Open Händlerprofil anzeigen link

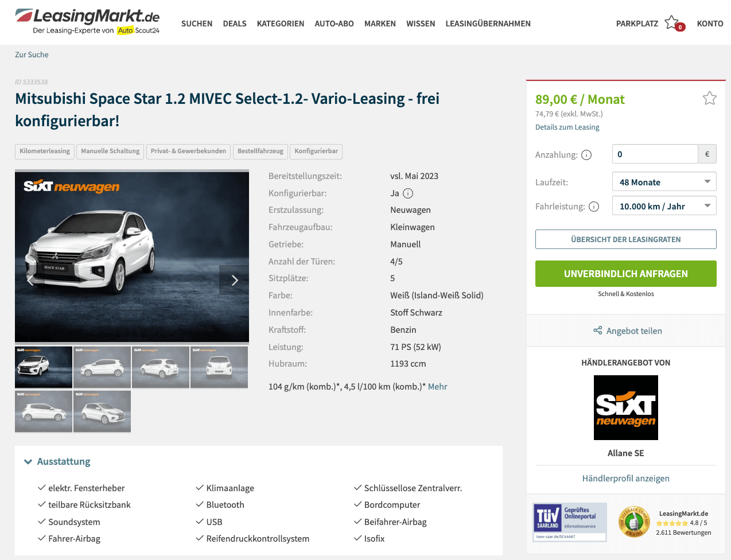(626, 479)
